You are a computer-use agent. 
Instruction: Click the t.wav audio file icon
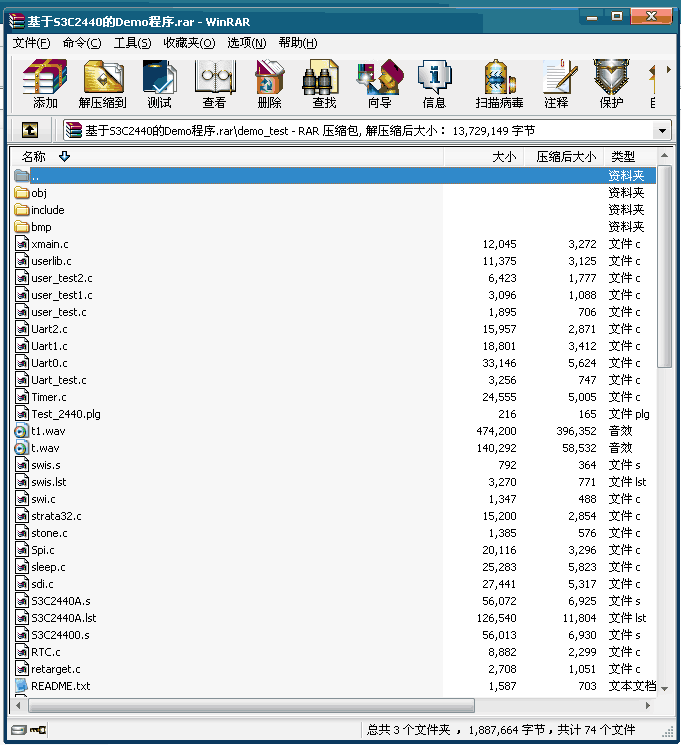22,448
